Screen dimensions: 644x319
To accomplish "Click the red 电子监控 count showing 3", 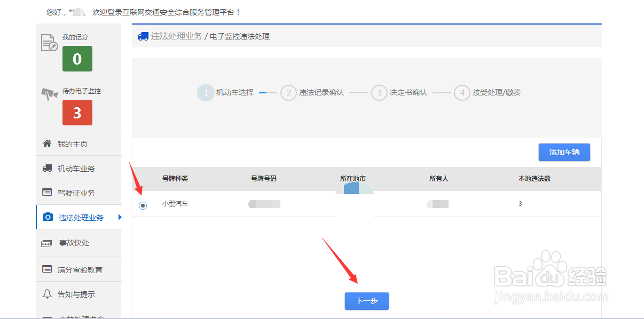I will [77, 113].
